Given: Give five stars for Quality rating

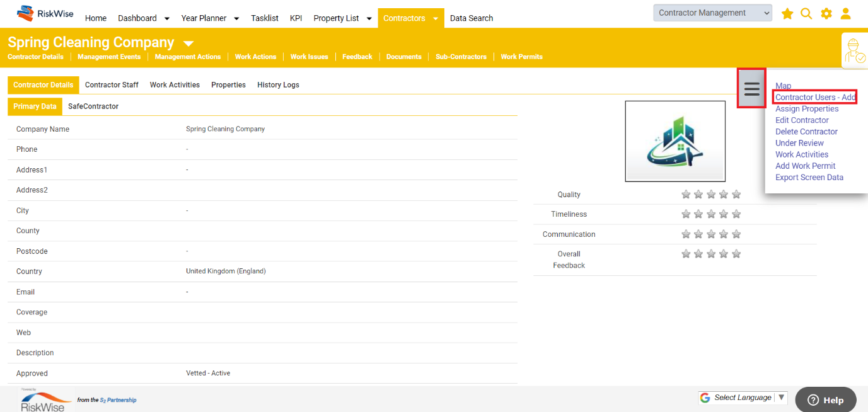Looking at the screenshot, I should click(x=736, y=194).
